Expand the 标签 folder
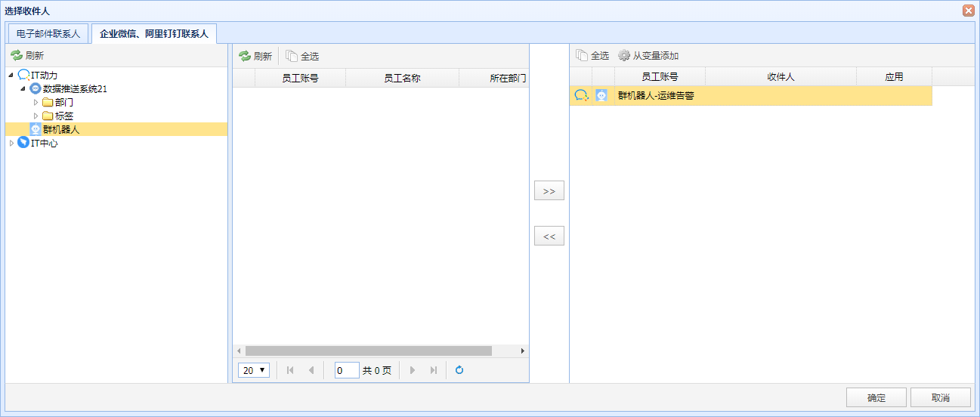Screen dimensions: 980x417 click(36, 116)
